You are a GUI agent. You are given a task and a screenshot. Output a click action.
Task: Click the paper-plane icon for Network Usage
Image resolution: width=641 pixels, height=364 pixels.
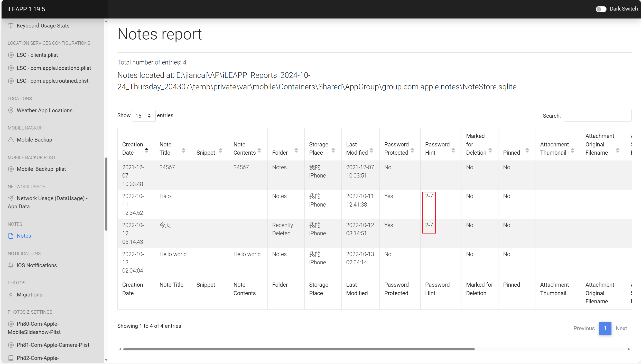[11, 198]
